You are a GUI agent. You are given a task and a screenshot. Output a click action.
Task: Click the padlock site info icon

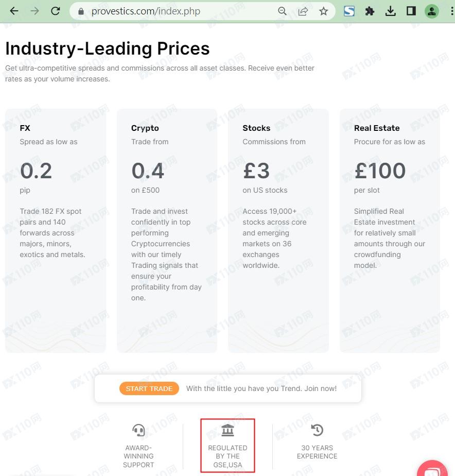81,11
